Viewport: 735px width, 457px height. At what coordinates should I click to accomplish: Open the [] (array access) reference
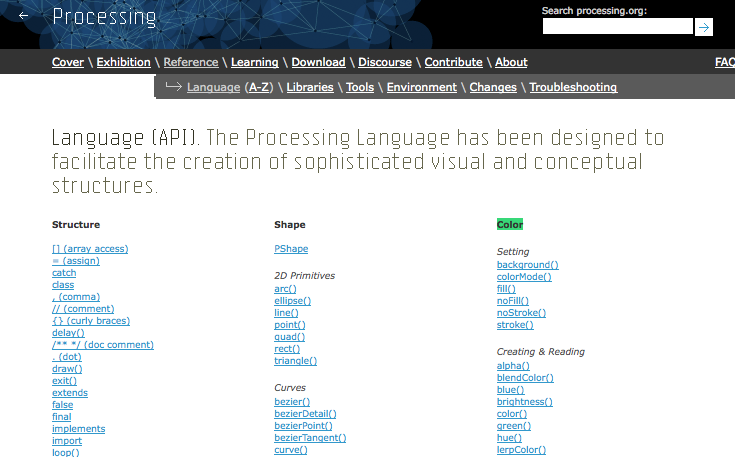pos(90,249)
